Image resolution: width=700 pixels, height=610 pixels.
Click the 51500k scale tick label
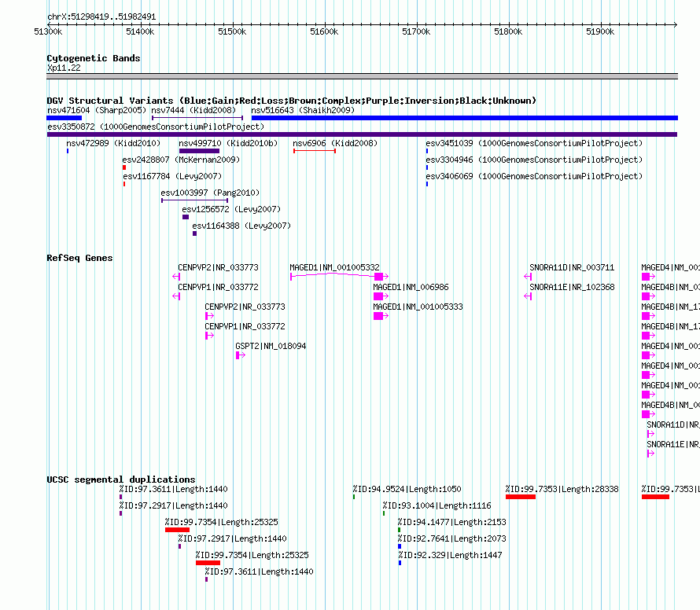(232, 31)
